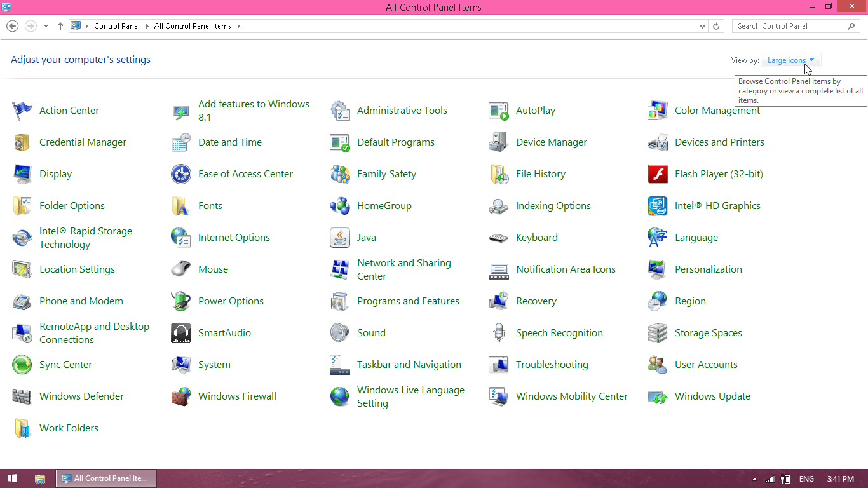Open File Explorer from the taskbar
This screenshot has height=488, width=868.
pos(39,479)
